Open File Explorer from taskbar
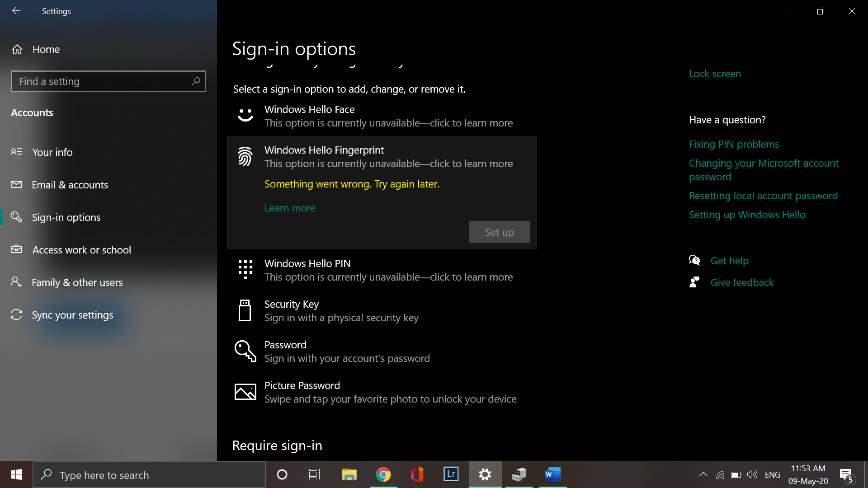The height and width of the screenshot is (488, 868). tap(349, 474)
